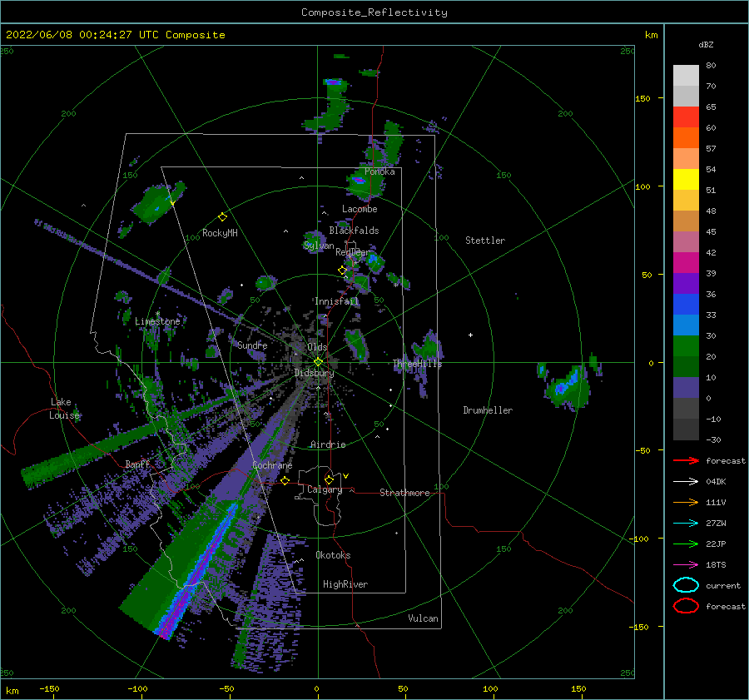749x700 pixels.
Task: Click the Blackfalds label
Action: point(354,231)
